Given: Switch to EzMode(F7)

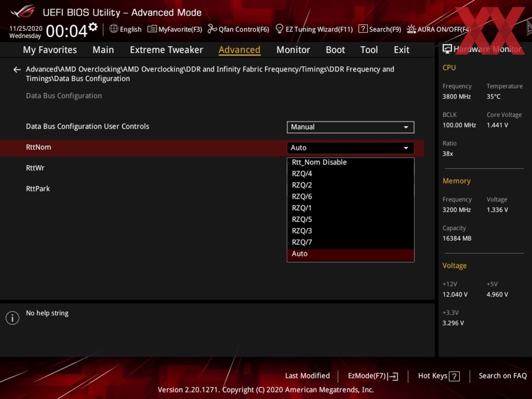Looking at the screenshot, I should point(373,376).
